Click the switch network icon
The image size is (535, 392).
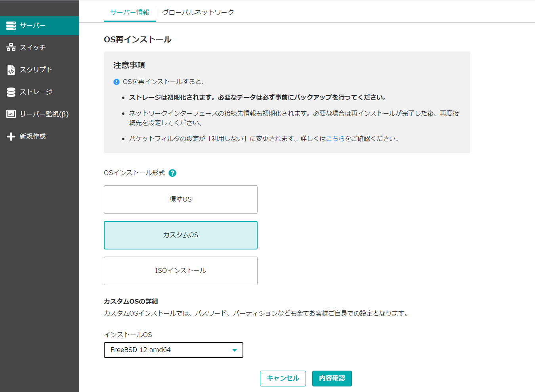pos(11,48)
